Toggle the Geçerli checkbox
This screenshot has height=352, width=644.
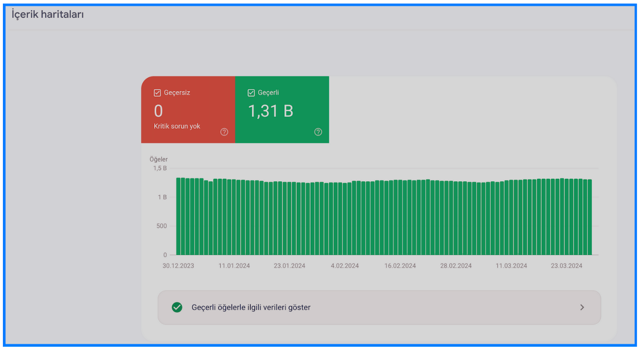pyautogui.click(x=251, y=93)
